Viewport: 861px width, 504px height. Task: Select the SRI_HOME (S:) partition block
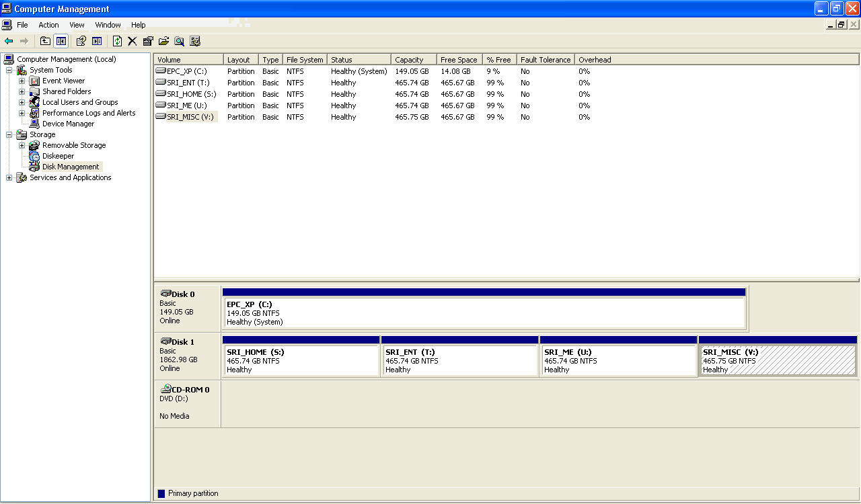click(x=301, y=361)
